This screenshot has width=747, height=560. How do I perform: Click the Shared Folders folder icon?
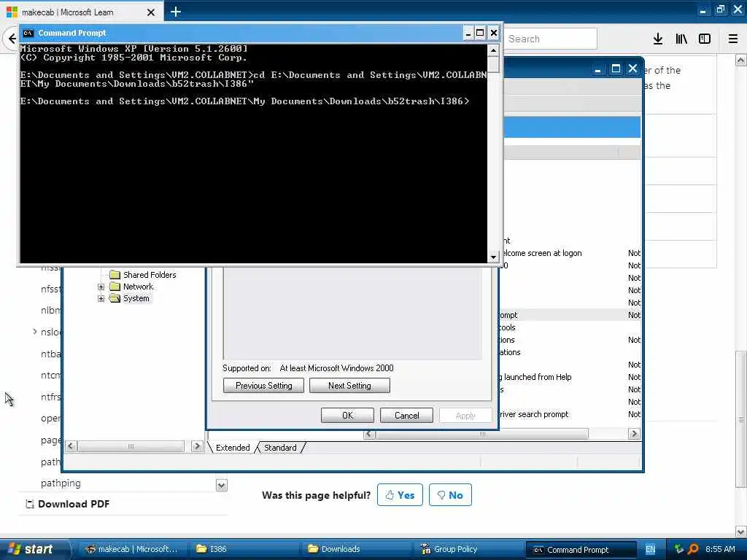coord(115,274)
